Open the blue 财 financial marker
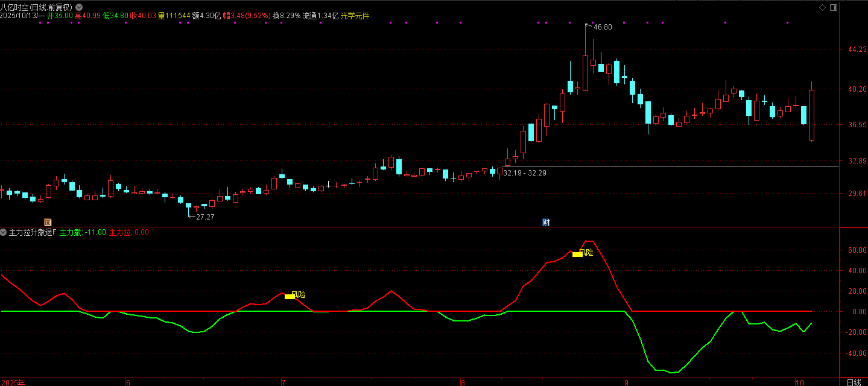Image resolution: width=868 pixels, height=386 pixels. (x=546, y=222)
